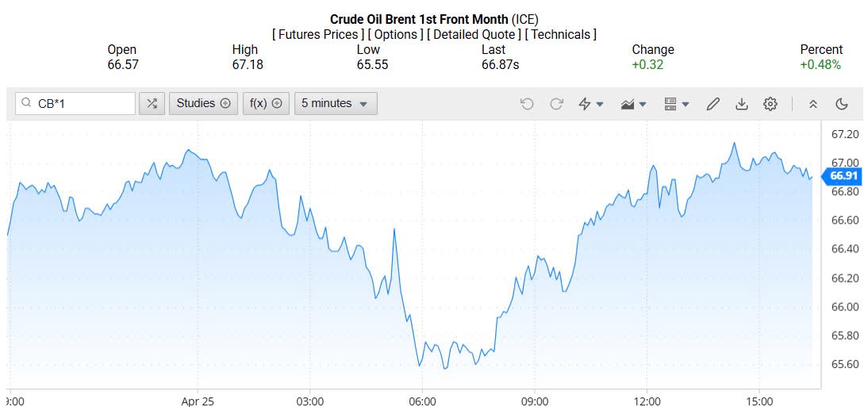
Task: Open the 5 minutes interval dropdown
Action: point(335,103)
